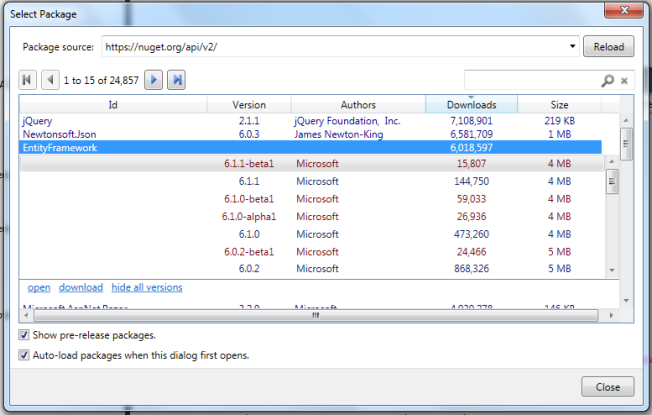Jump to last page of packages
Screen dimensions: 652x415
click(x=176, y=79)
